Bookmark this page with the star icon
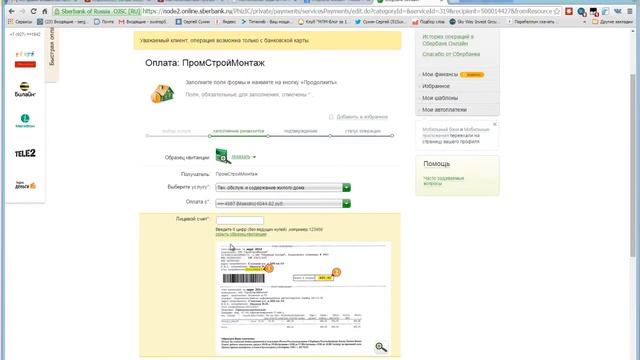Screen dimensions: 640x360 556,11
